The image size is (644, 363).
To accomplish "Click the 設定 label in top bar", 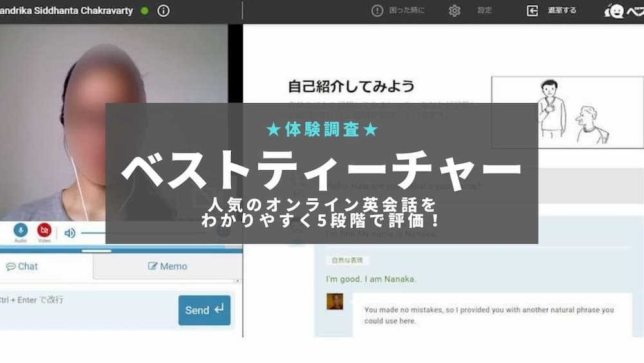I will click(485, 10).
